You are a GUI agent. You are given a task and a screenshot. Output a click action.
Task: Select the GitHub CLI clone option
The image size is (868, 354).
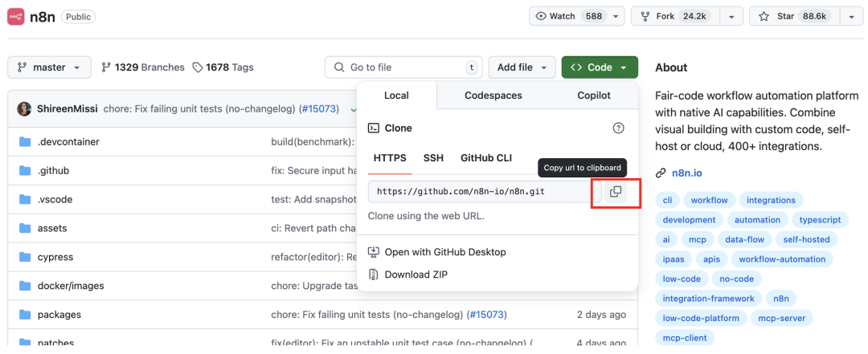(486, 158)
